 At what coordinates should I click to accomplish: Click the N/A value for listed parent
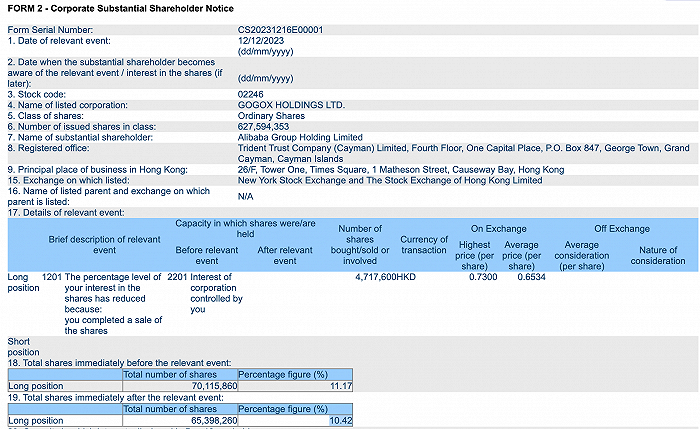[246, 196]
